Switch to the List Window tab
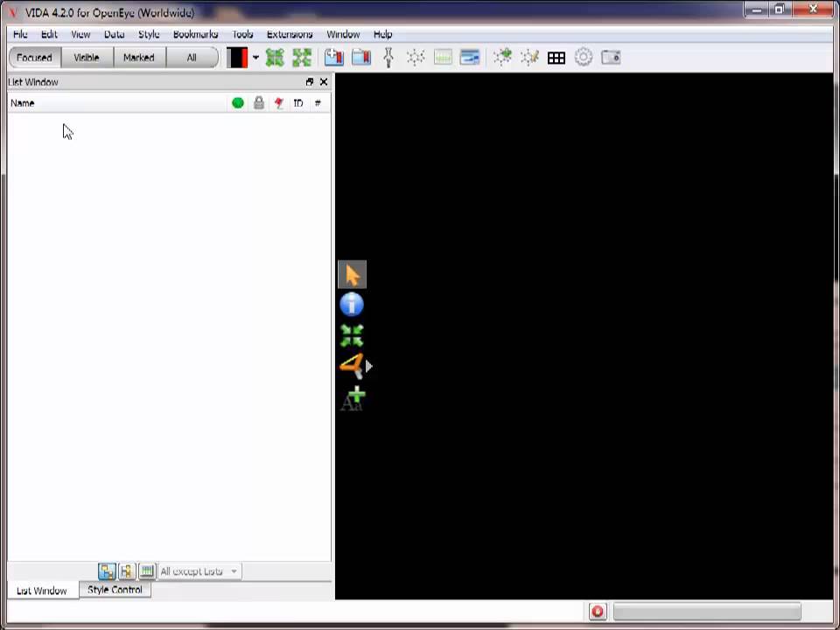This screenshot has width=840, height=630. tap(42, 591)
